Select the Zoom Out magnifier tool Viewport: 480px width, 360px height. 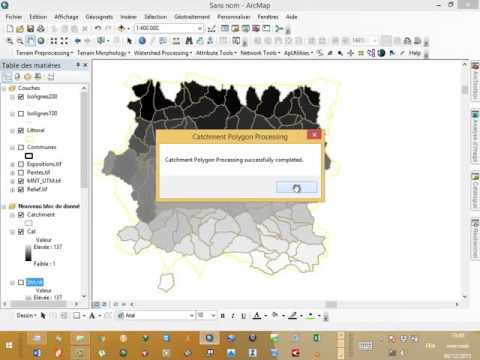(x=20, y=41)
